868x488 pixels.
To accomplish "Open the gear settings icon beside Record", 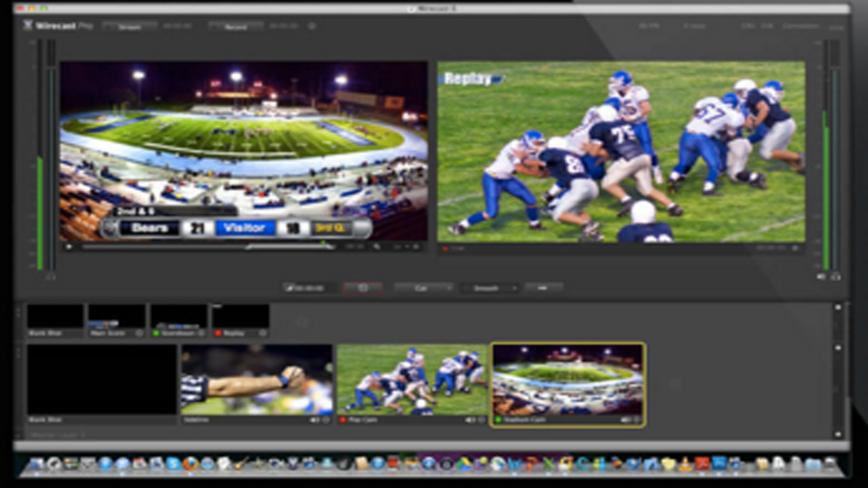I will [x=312, y=26].
